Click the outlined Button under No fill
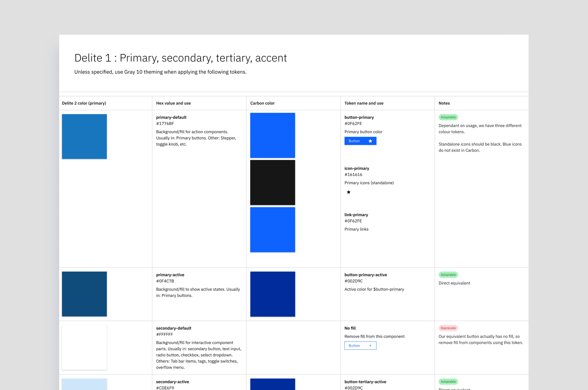This screenshot has height=390, width=588. [360, 345]
